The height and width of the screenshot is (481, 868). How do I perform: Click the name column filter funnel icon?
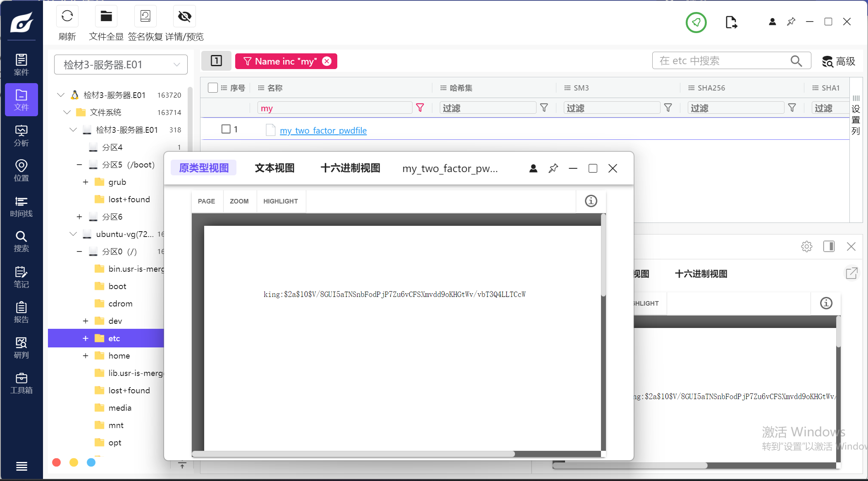click(420, 108)
